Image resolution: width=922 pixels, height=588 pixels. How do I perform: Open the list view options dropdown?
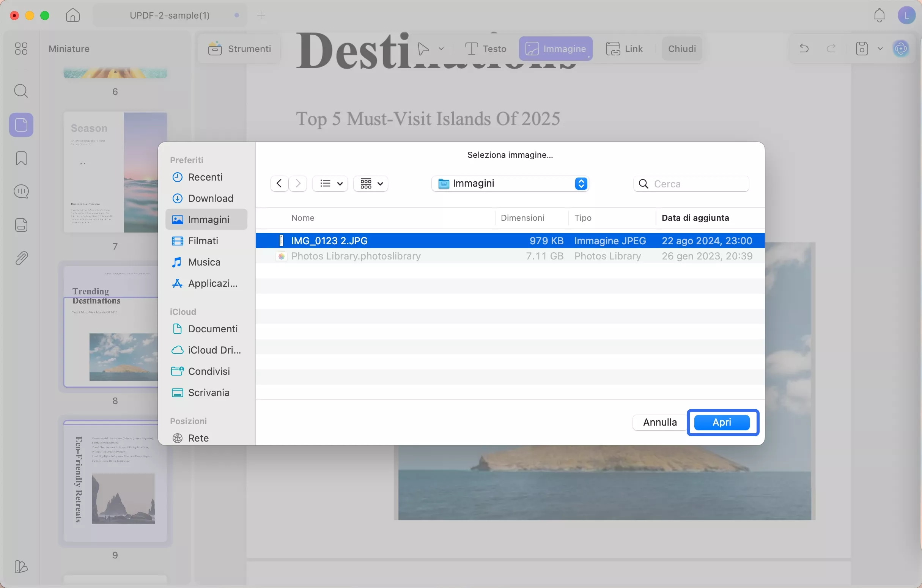[x=330, y=184]
